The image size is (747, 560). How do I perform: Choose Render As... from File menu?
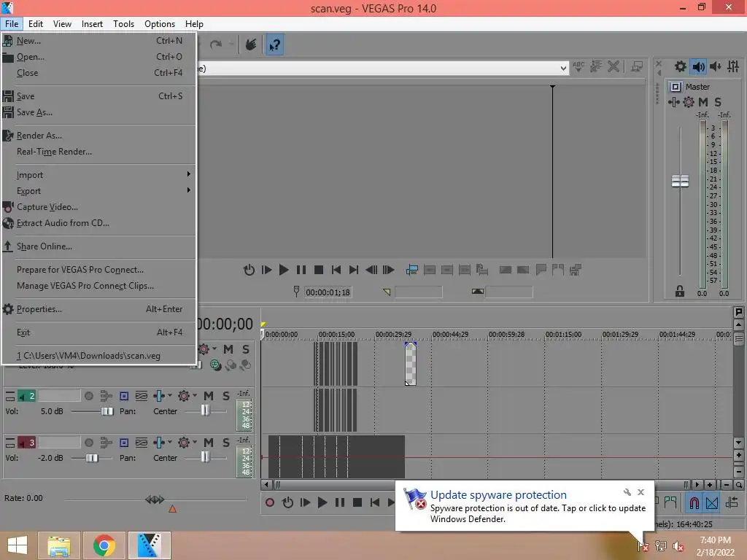point(98,136)
